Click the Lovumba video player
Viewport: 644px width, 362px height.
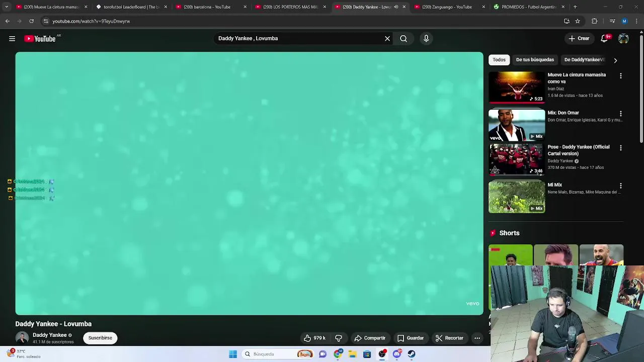pyautogui.click(x=249, y=184)
